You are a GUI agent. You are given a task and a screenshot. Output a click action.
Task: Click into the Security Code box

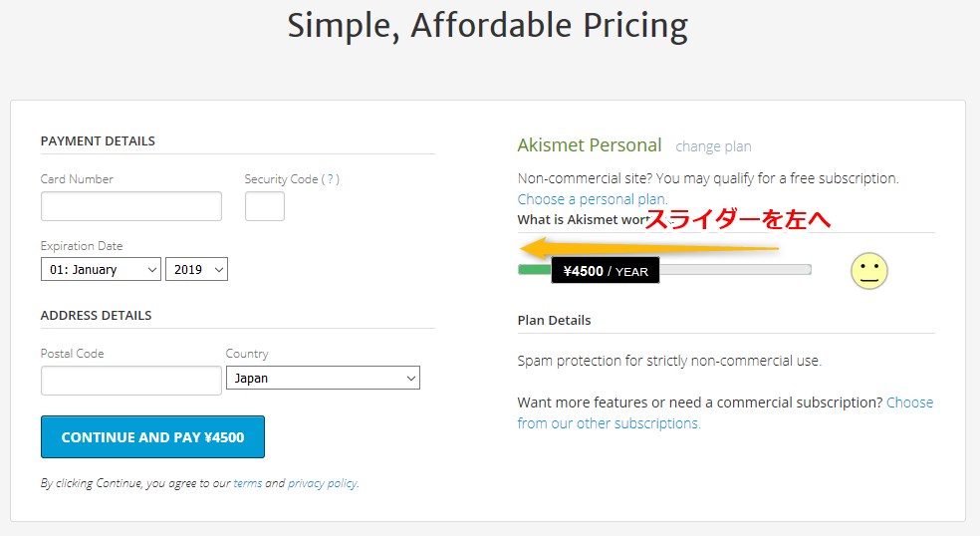coord(265,206)
